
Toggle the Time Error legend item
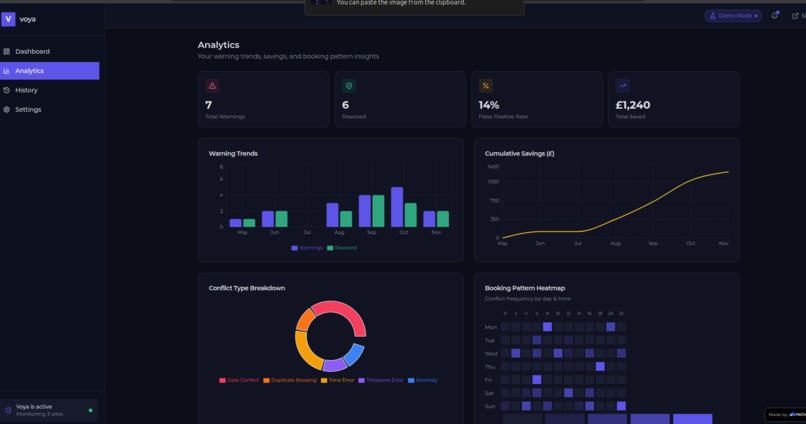tap(338, 380)
